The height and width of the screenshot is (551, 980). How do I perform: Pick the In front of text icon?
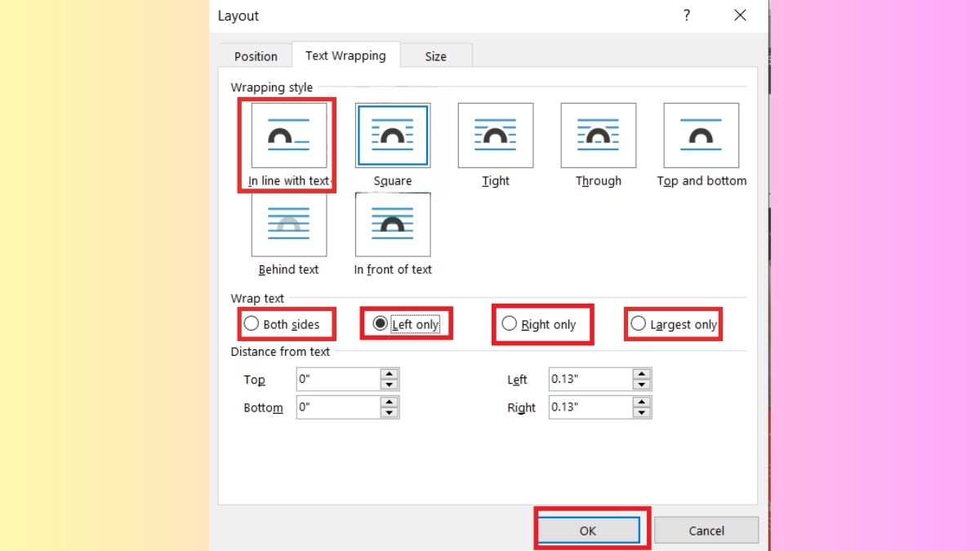point(393,224)
